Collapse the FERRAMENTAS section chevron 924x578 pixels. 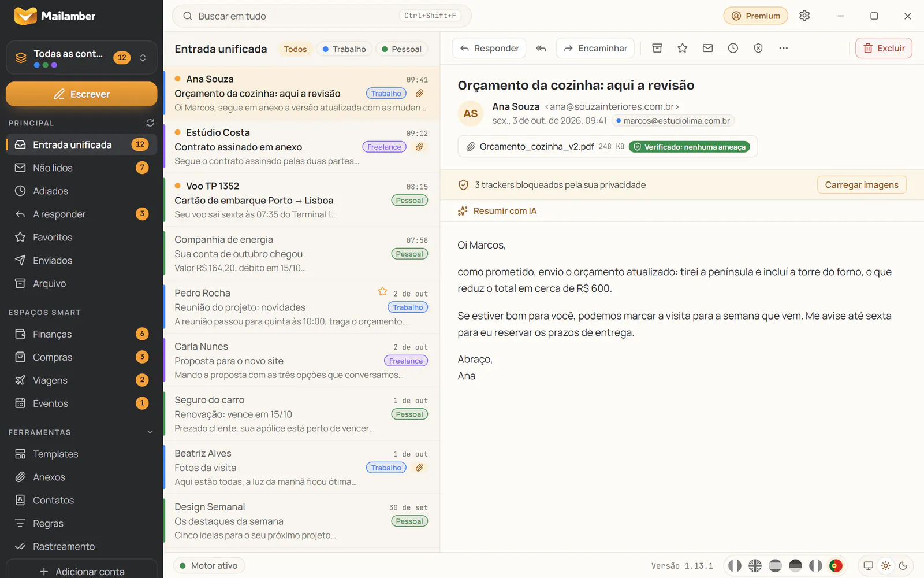coord(150,432)
